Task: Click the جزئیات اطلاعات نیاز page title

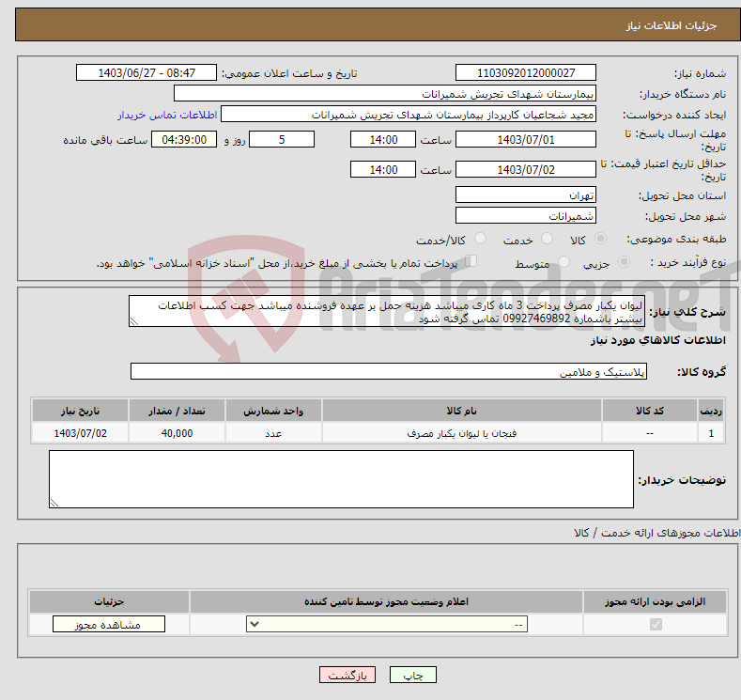Action: point(672,25)
